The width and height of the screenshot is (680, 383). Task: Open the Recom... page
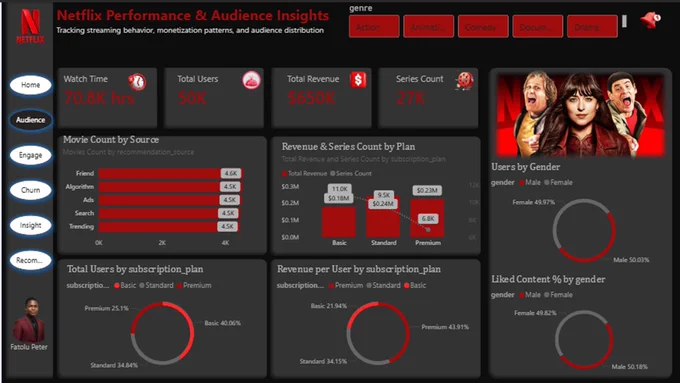tap(30, 260)
